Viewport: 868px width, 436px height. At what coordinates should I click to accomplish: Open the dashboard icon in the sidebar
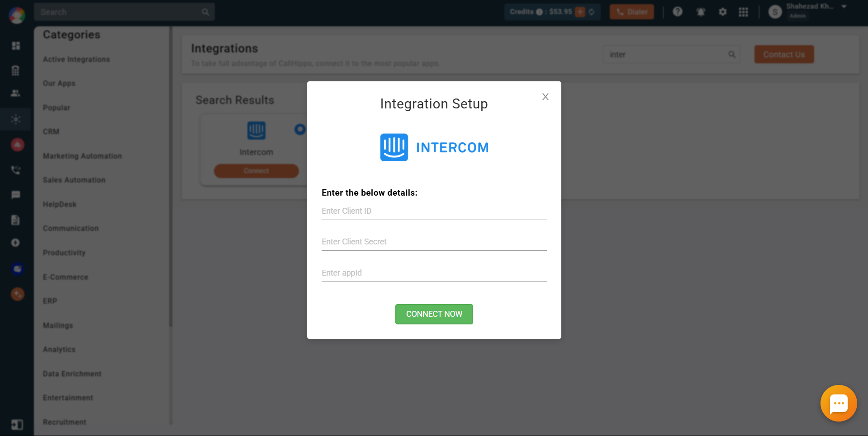pos(16,46)
